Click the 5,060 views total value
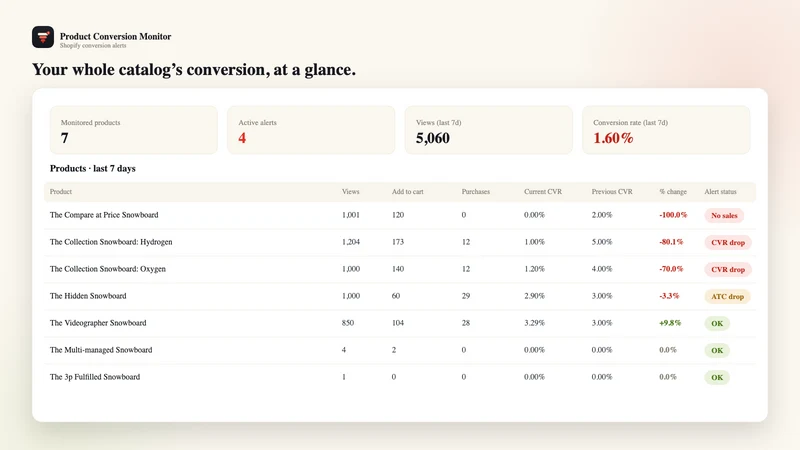Viewport: 800px width, 450px height. click(433, 138)
